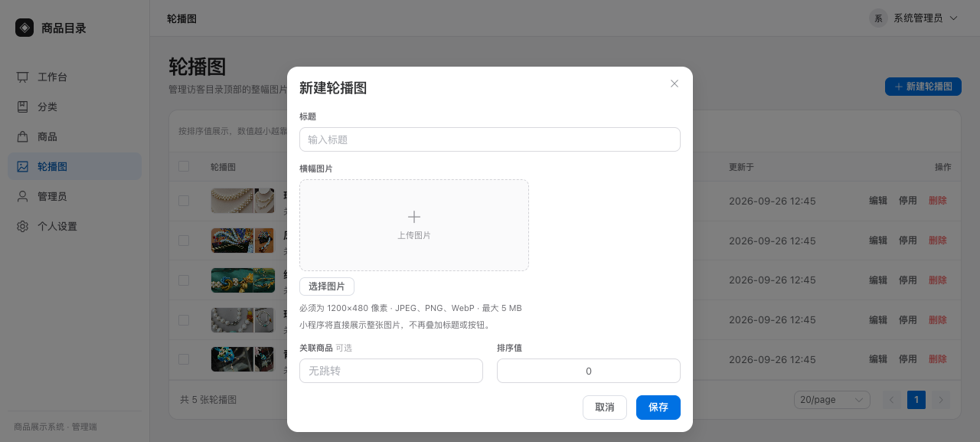Viewport: 980px width, 442px height.
Task: Click the 商品目录 logo icon
Action: point(24,28)
